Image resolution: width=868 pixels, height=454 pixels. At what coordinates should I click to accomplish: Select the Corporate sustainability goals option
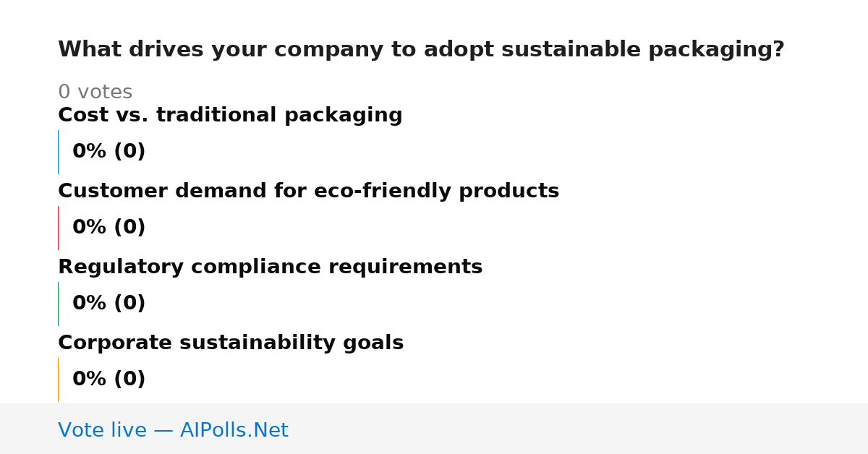[231, 343]
